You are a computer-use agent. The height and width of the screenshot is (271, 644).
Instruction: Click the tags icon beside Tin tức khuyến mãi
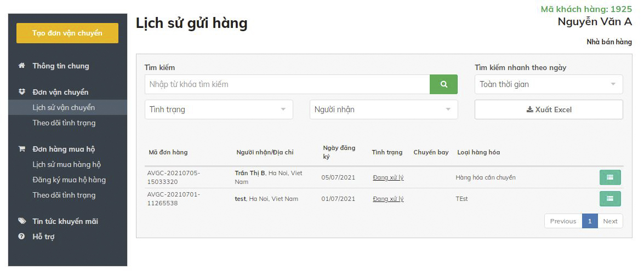click(22, 221)
